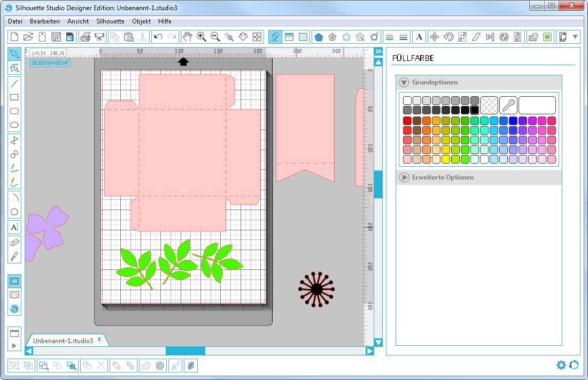Open the Text Style panel icon
The width and height of the screenshot is (588, 380).
(420, 37)
